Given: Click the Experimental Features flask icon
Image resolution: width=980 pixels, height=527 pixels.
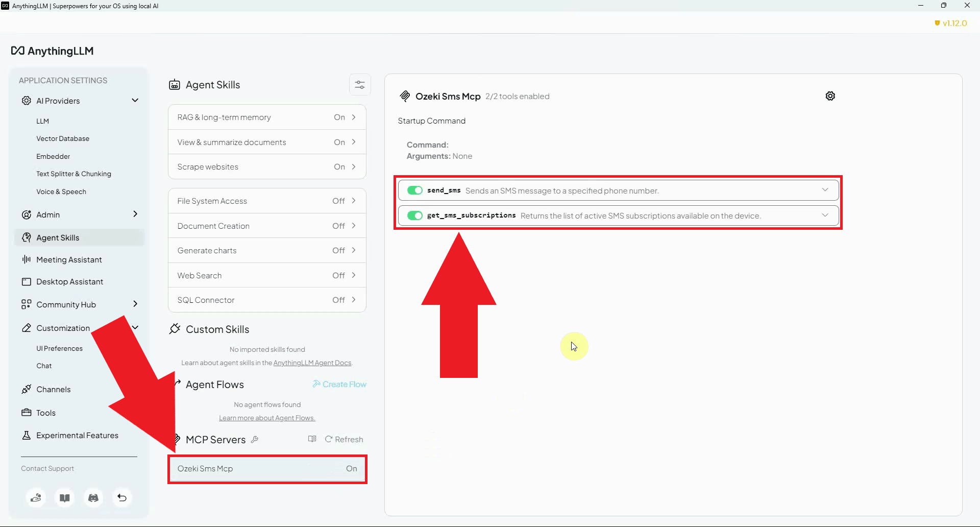Looking at the screenshot, I should click(x=27, y=435).
